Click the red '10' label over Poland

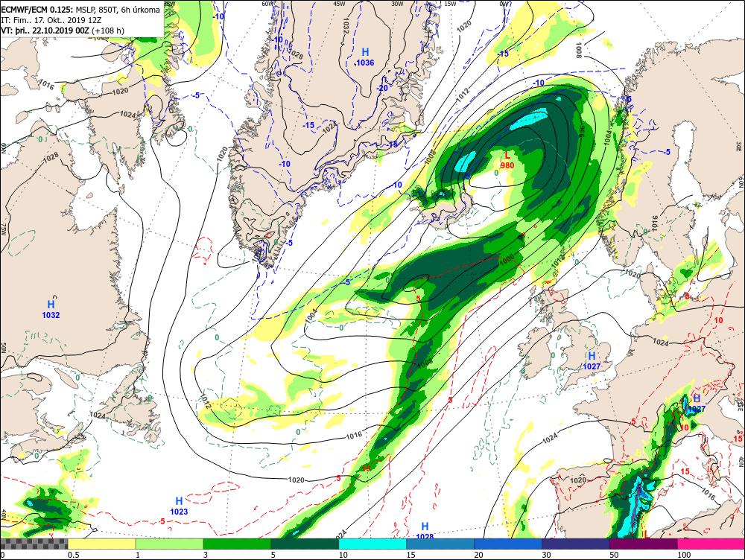click(x=718, y=320)
